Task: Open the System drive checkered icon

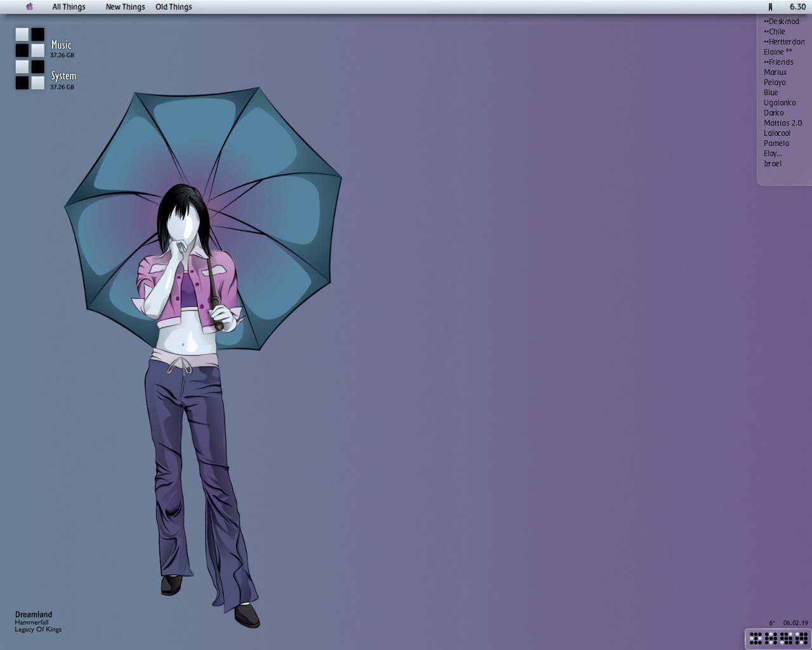Action: click(x=30, y=75)
